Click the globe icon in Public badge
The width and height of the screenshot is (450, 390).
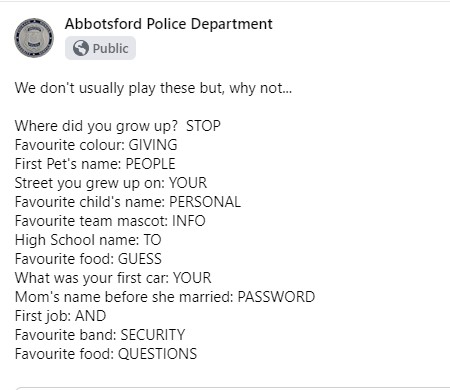pos(81,48)
